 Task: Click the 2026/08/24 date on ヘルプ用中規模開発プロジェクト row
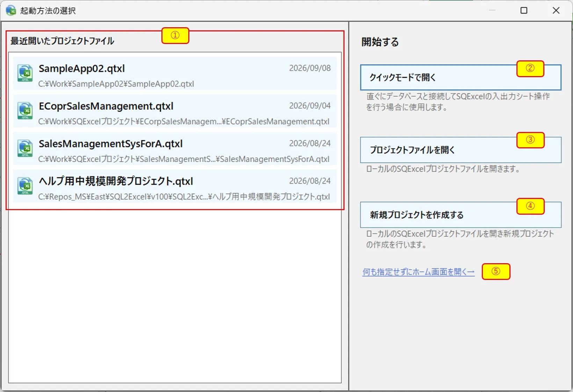click(x=310, y=181)
